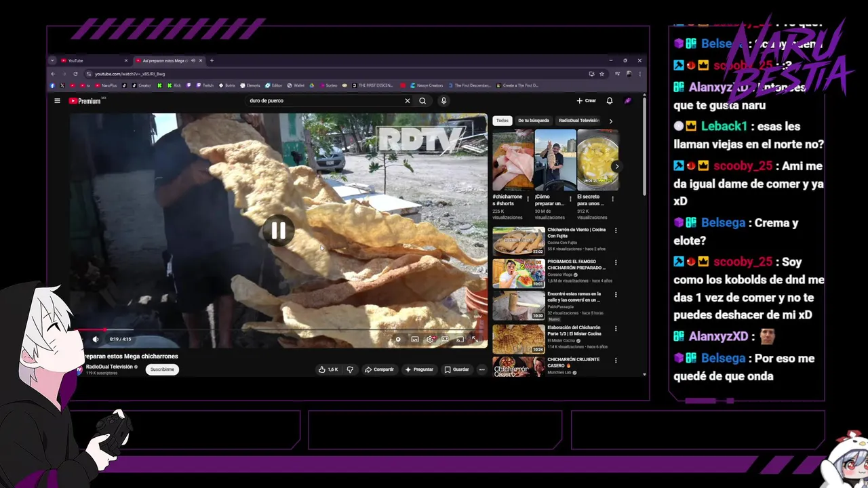Screen dimensions: 868x488
Task: Open the El secreto para unos... short
Action: pos(597,160)
